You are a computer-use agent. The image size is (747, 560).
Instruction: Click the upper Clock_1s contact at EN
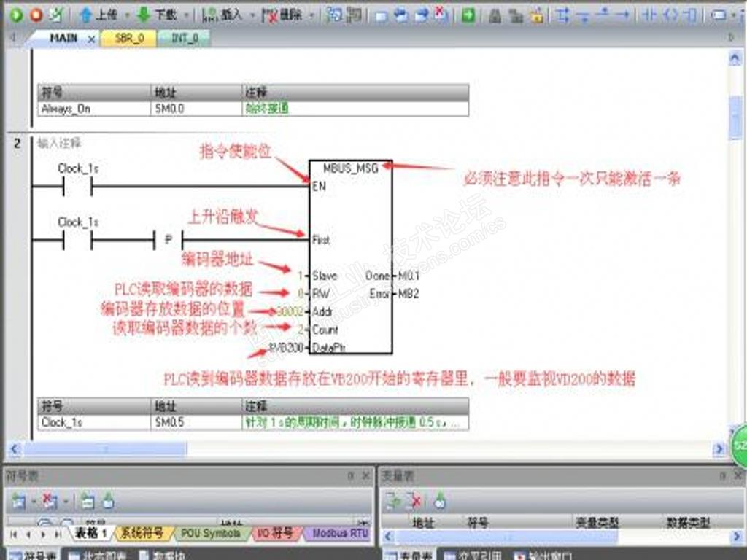77,186
